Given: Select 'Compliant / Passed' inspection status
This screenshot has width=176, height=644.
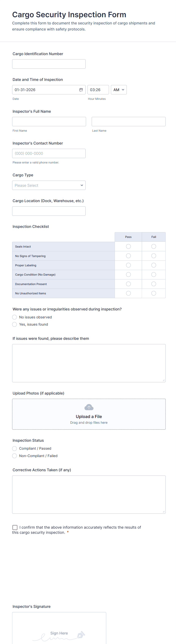Looking at the screenshot, I should pos(15,448).
